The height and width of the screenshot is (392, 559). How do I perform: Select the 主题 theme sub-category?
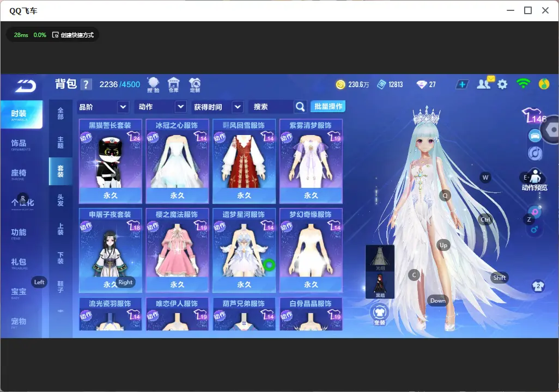(x=60, y=142)
